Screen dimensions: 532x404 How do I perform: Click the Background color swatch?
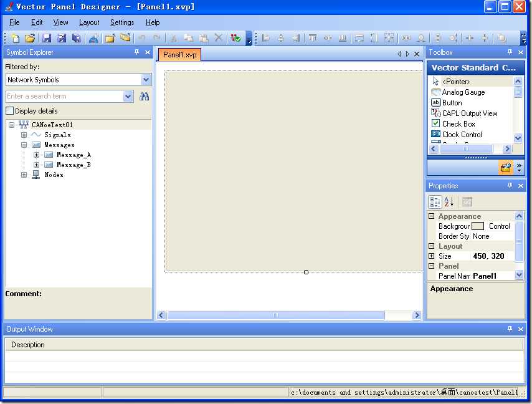click(x=478, y=226)
